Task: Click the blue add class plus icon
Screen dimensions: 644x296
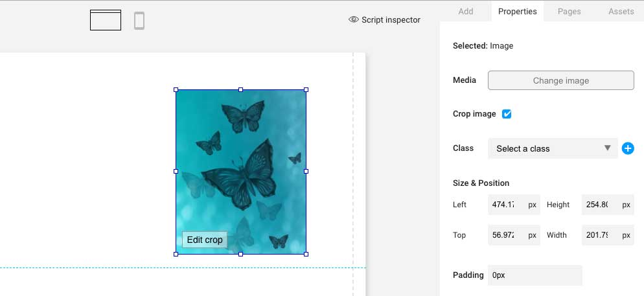Action: coord(627,148)
